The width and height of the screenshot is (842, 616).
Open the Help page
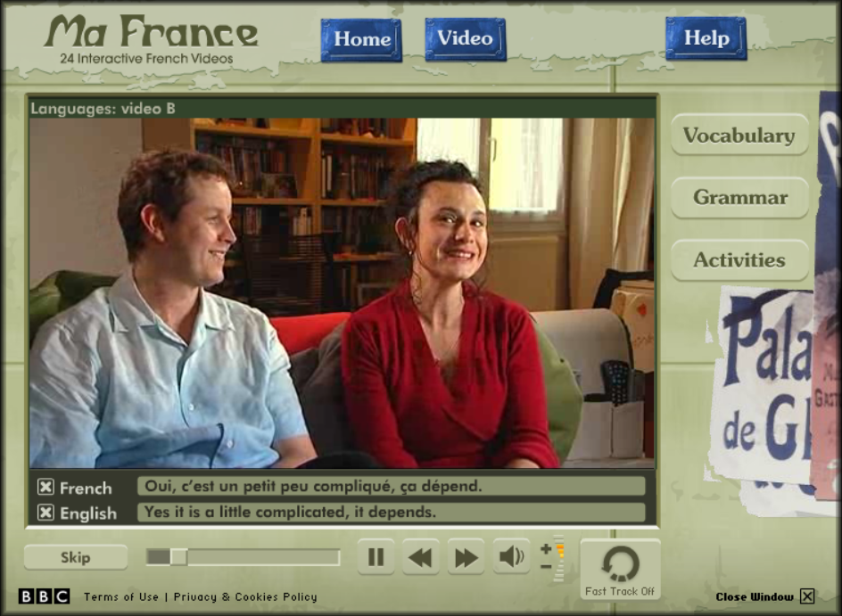click(x=706, y=38)
